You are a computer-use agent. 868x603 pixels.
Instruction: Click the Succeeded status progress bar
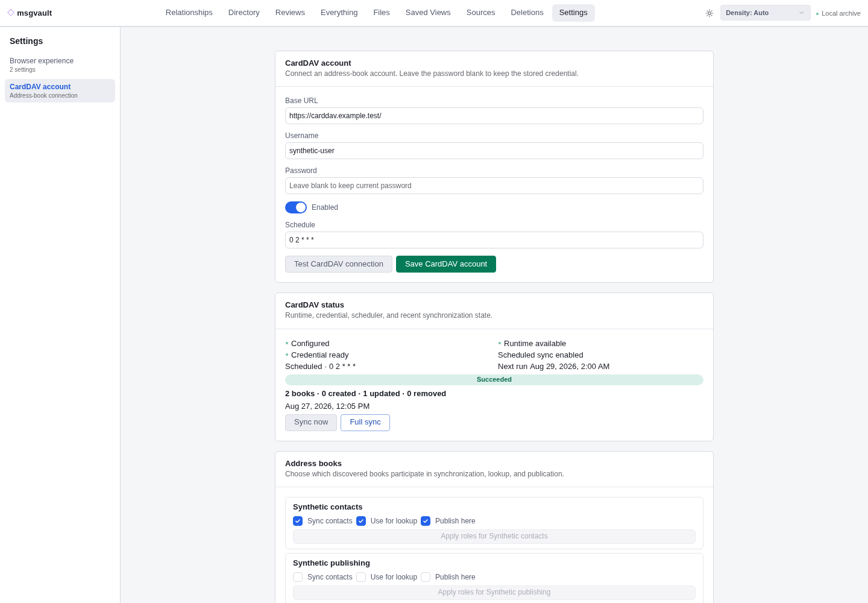coord(494,380)
